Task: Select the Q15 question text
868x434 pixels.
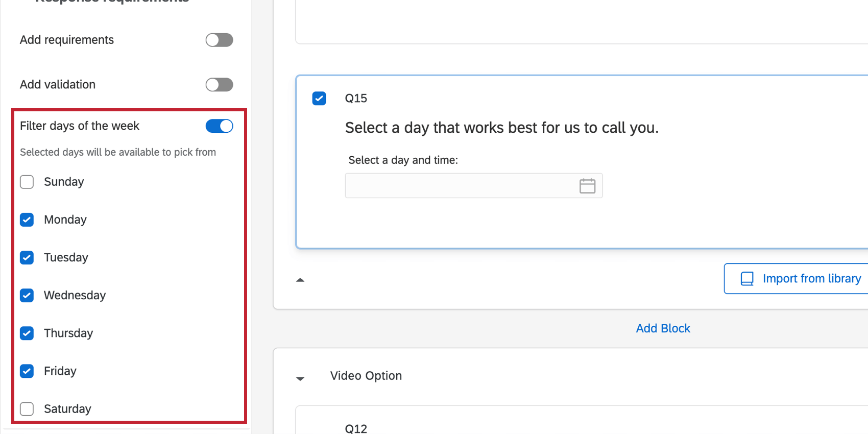Action: tap(501, 128)
